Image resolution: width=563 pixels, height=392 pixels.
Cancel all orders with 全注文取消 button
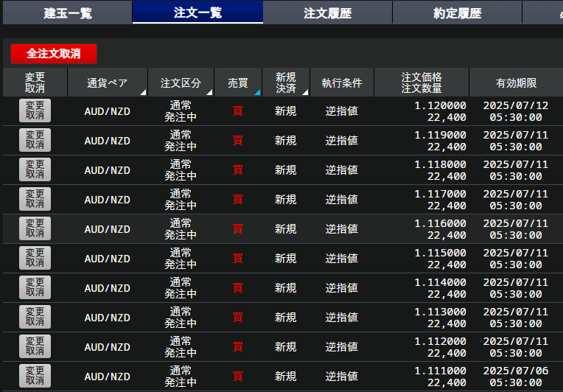click(x=54, y=54)
